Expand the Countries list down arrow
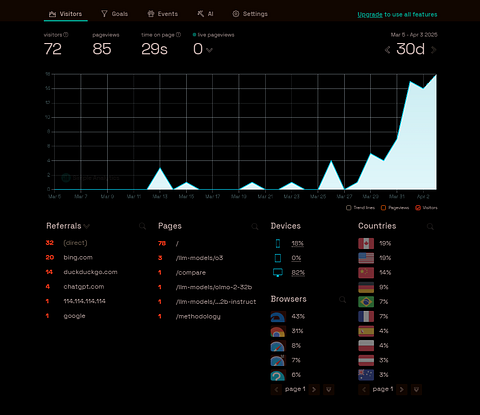The width and height of the screenshot is (480, 415). pyautogui.click(x=416, y=389)
